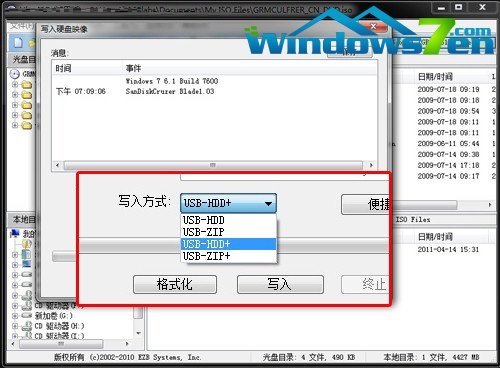500x368 pixels.
Task: Open the 文件(F) menu in UltraISO window
Action: pos(21,26)
